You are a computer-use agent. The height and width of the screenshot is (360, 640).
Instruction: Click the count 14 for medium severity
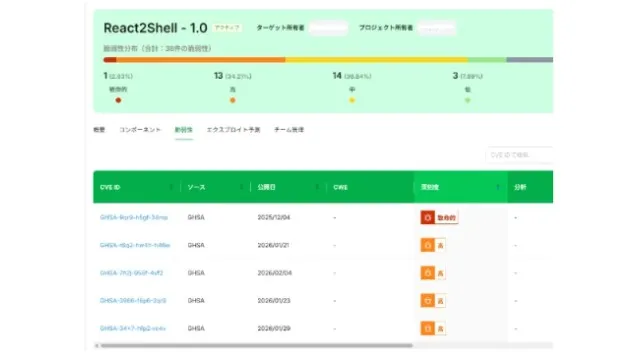(x=337, y=76)
